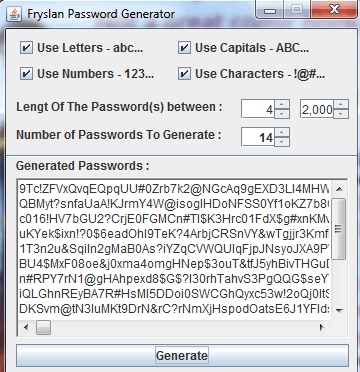Click the minimum length field showing 4
Viewport: 360px width, 372px height.
(x=258, y=109)
